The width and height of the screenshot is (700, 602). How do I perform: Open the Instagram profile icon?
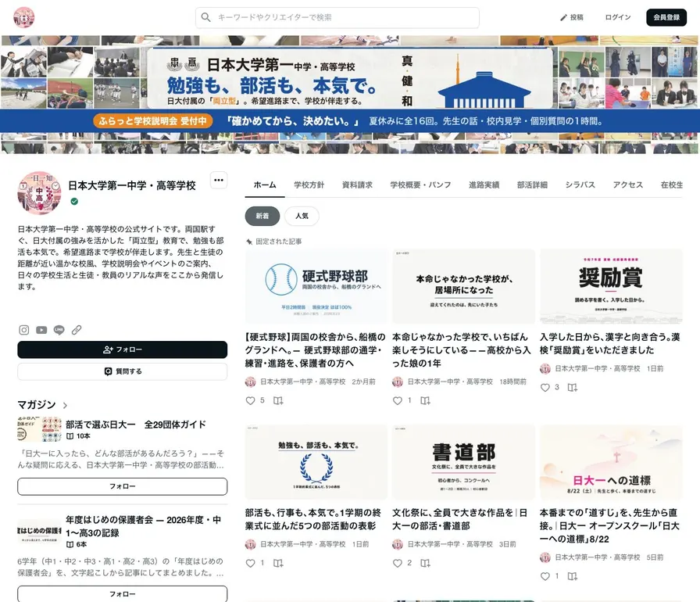(24, 330)
